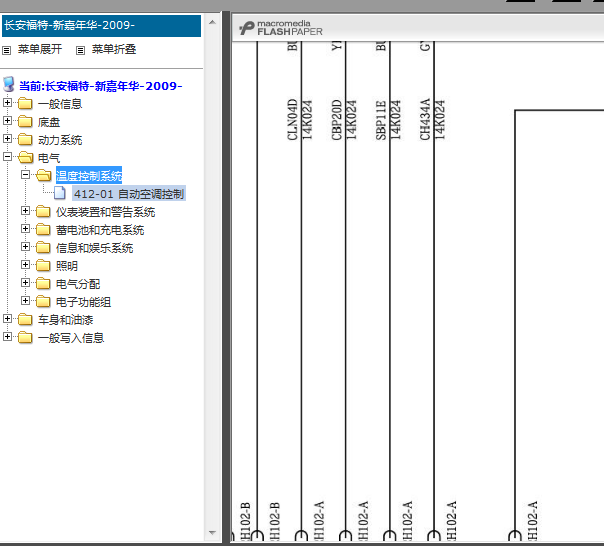Click the folder icon for 车身和油漆
Screen dimensions: 604x546
pos(25,319)
